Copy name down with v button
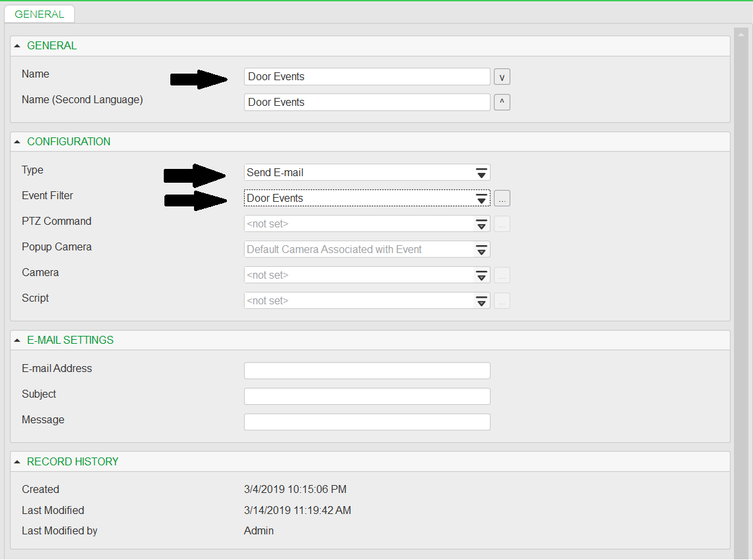This screenshot has width=753, height=560. pyautogui.click(x=502, y=77)
